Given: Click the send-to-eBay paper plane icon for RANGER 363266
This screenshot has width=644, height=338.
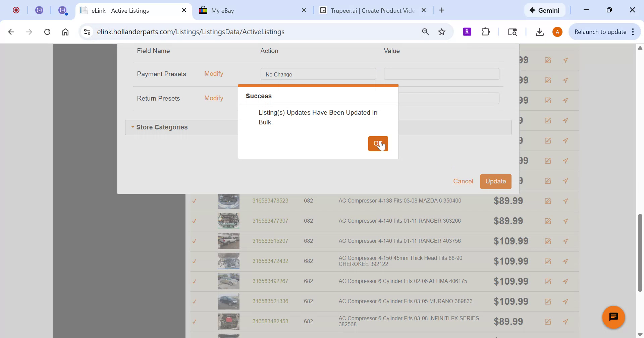Looking at the screenshot, I should pos(566,221).
